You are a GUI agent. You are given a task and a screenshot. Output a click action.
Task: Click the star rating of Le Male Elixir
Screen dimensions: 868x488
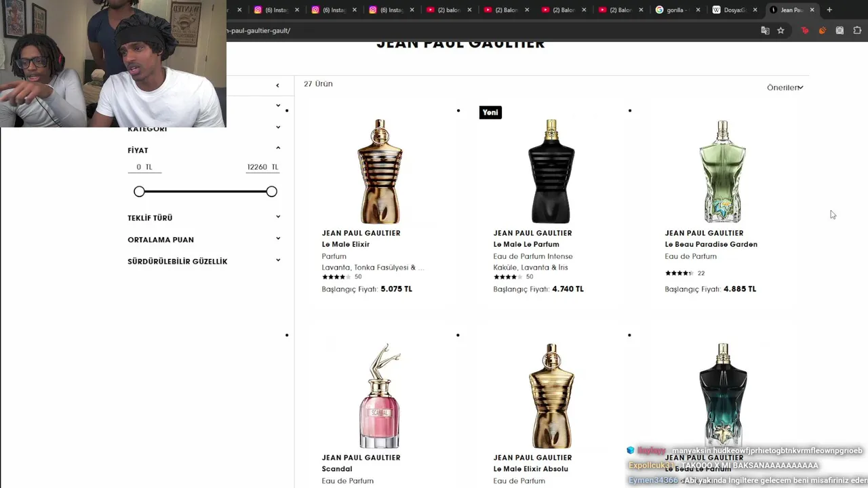336,277
